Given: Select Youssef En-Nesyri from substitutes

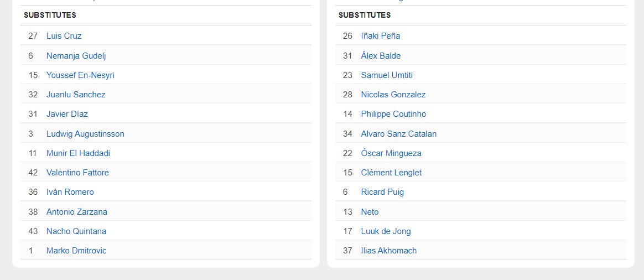Looking at the screenshot, I should [x=80, y=75].
